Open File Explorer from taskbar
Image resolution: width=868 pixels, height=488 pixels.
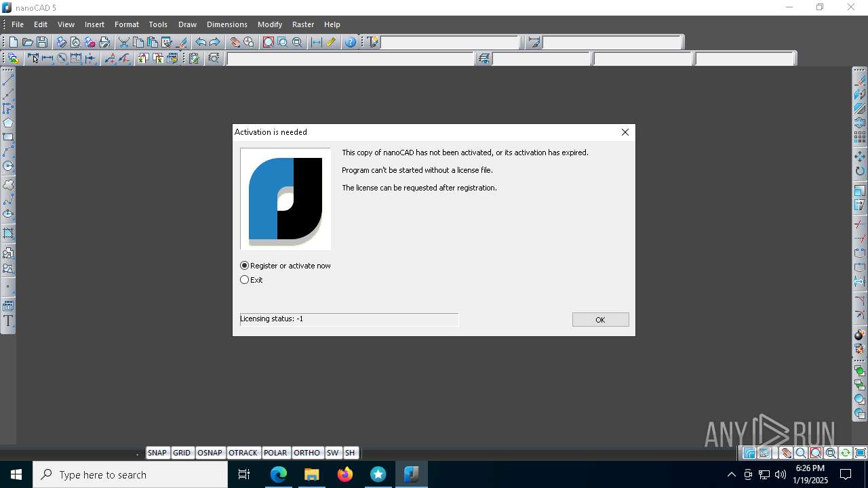click(312, 474)
